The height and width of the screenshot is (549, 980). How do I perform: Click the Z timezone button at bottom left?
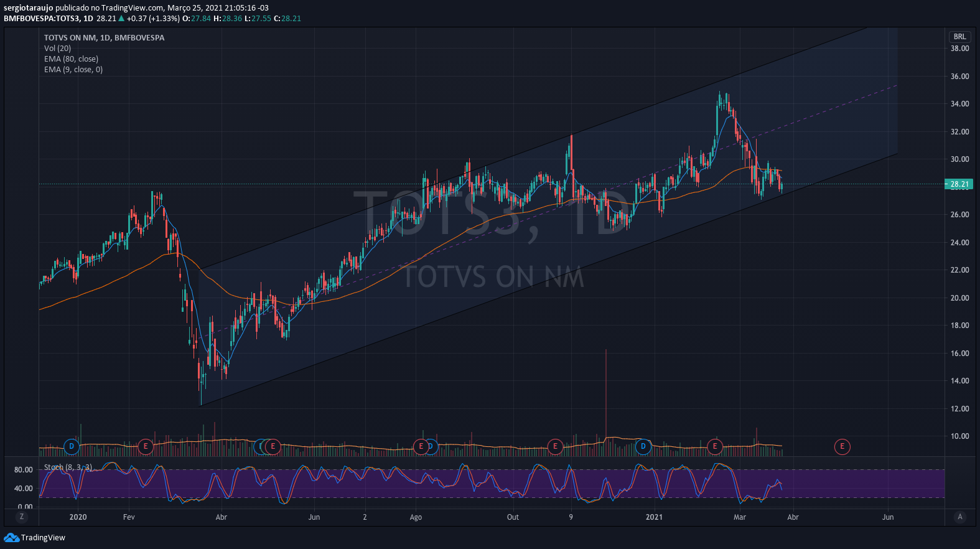(22, 517)
